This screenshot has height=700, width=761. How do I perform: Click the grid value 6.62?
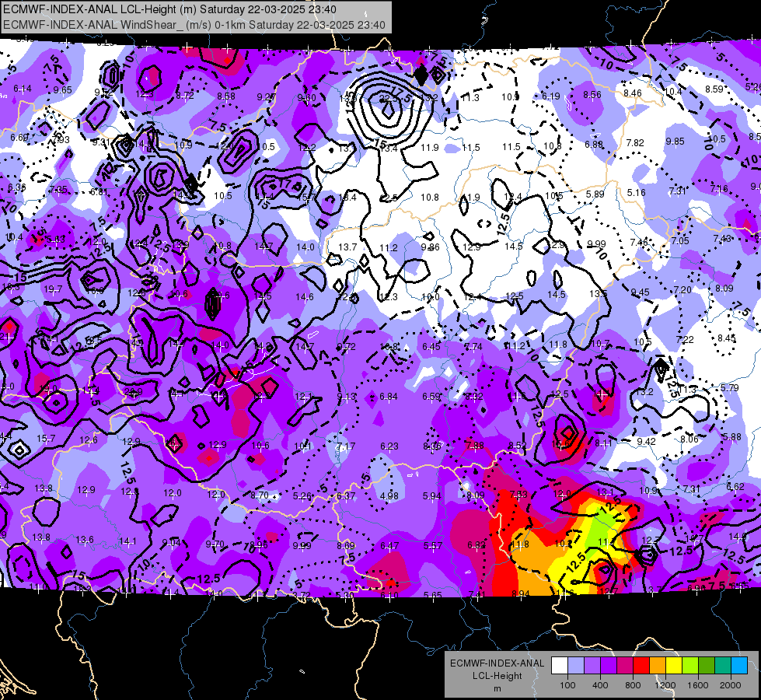[735, 486]
